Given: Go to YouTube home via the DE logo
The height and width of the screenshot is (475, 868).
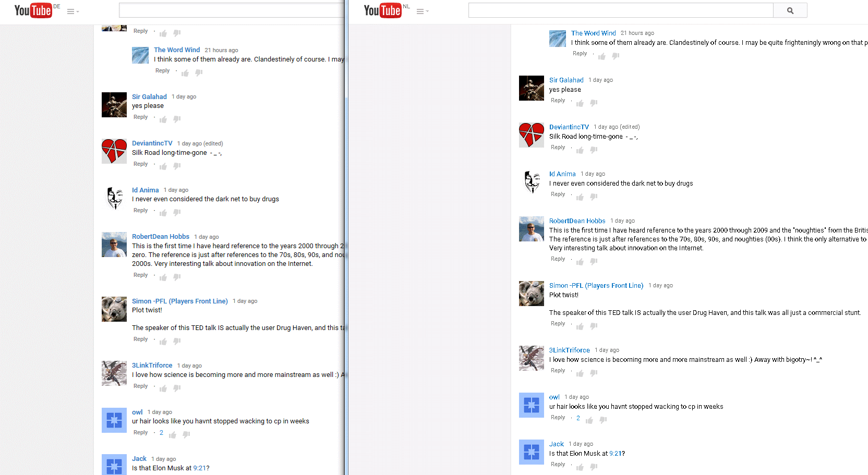Looking at the screenshot, I should (x=33, y=10).
